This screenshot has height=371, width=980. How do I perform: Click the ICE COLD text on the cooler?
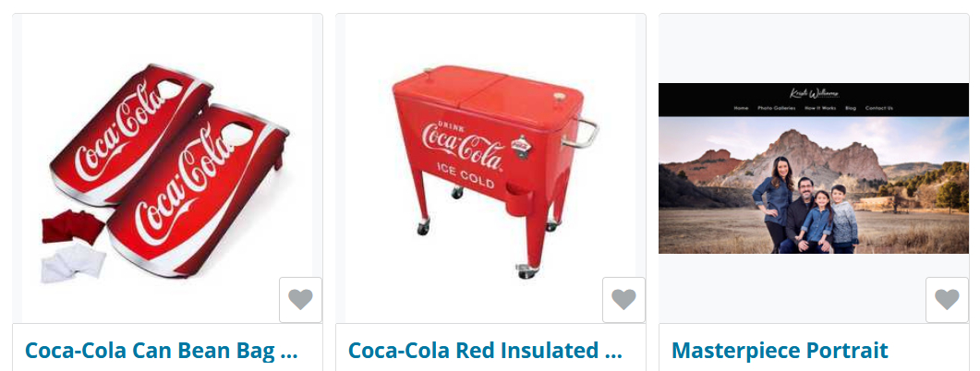[x=466, y=176]
